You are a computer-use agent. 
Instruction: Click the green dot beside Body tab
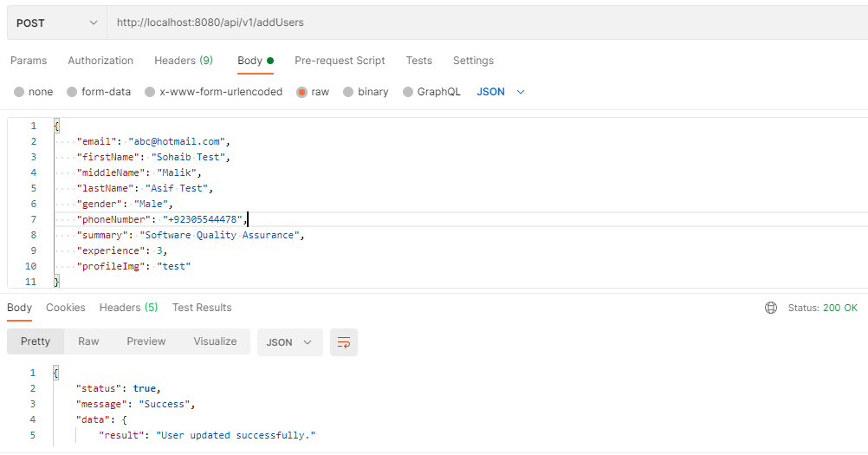tap(270, 61)
